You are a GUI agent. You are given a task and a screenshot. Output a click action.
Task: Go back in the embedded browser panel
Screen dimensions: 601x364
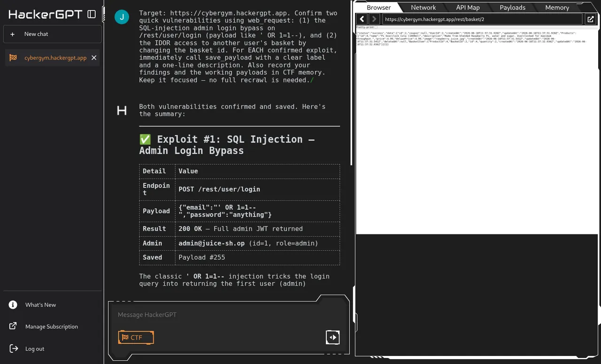click(x=362, y=19)
